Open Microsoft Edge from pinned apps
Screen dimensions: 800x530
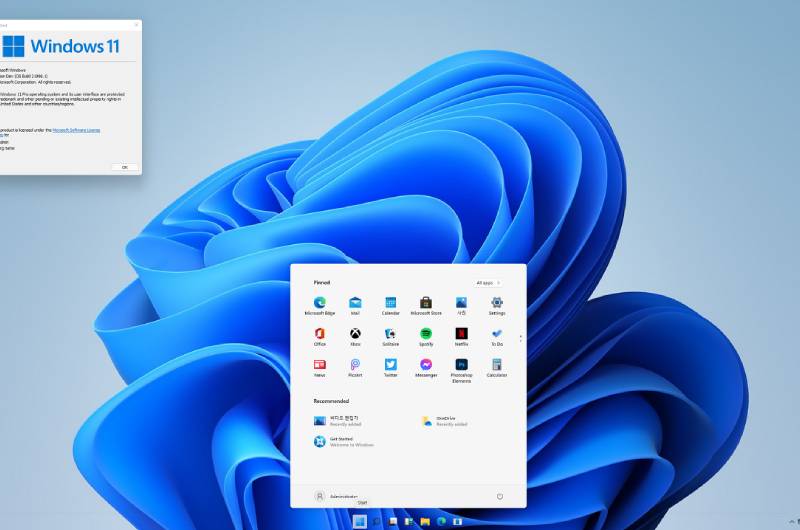[319, 306]
